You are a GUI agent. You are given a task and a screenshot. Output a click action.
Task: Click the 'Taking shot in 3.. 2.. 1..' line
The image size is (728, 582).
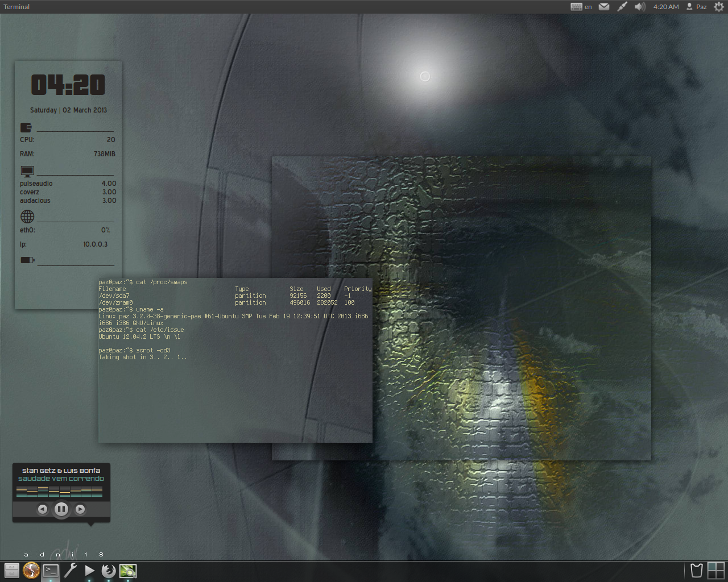[x=143, y=357]
